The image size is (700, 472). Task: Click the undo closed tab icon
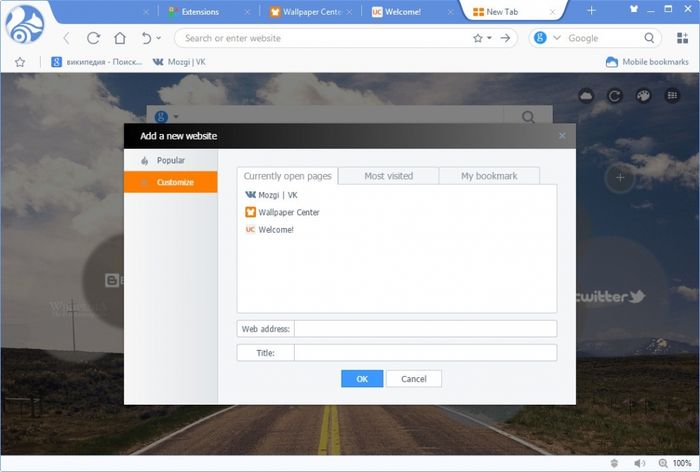tap(146, 38)
